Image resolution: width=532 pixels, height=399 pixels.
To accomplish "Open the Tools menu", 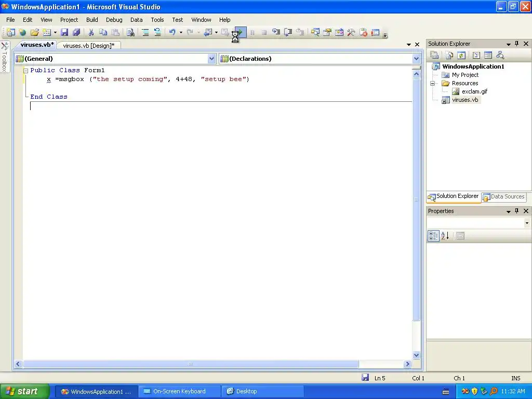I will (x=157, y=20).
